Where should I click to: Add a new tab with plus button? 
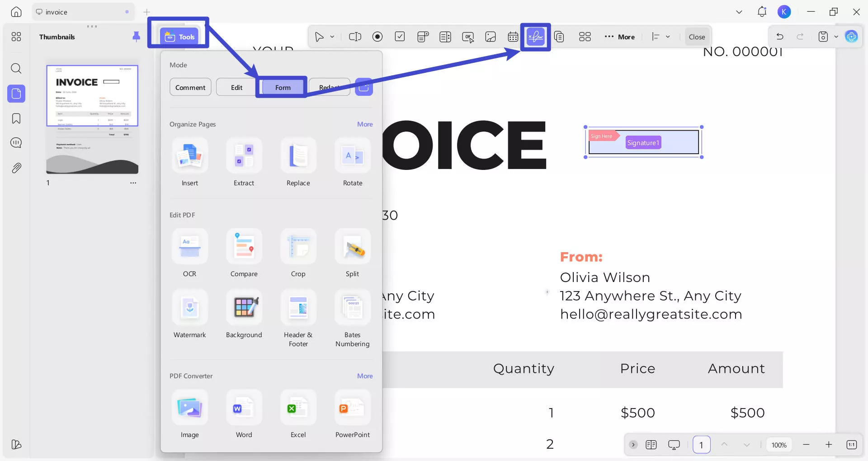(147, 12)
